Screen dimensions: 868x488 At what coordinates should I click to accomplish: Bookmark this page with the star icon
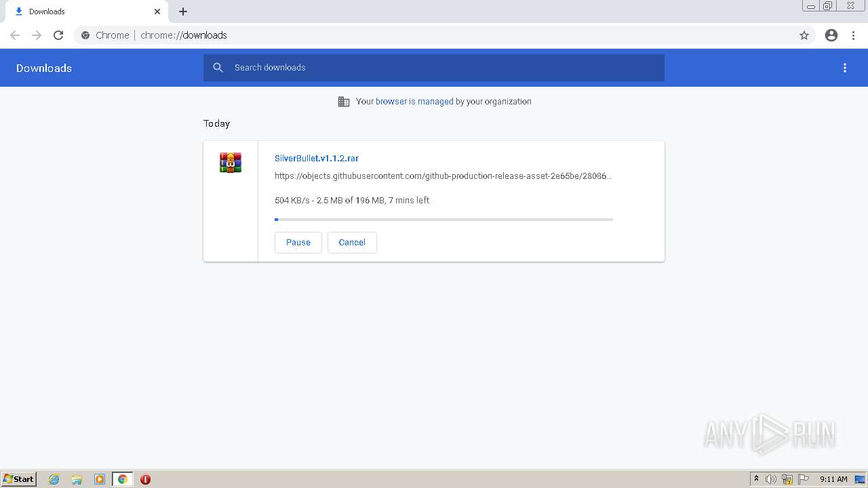tap(804, 35)
